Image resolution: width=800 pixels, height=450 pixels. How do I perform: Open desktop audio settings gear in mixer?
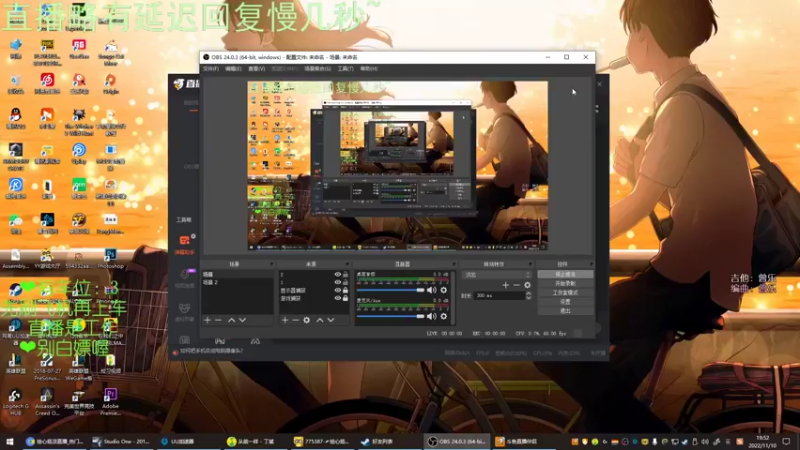point(444,290)
